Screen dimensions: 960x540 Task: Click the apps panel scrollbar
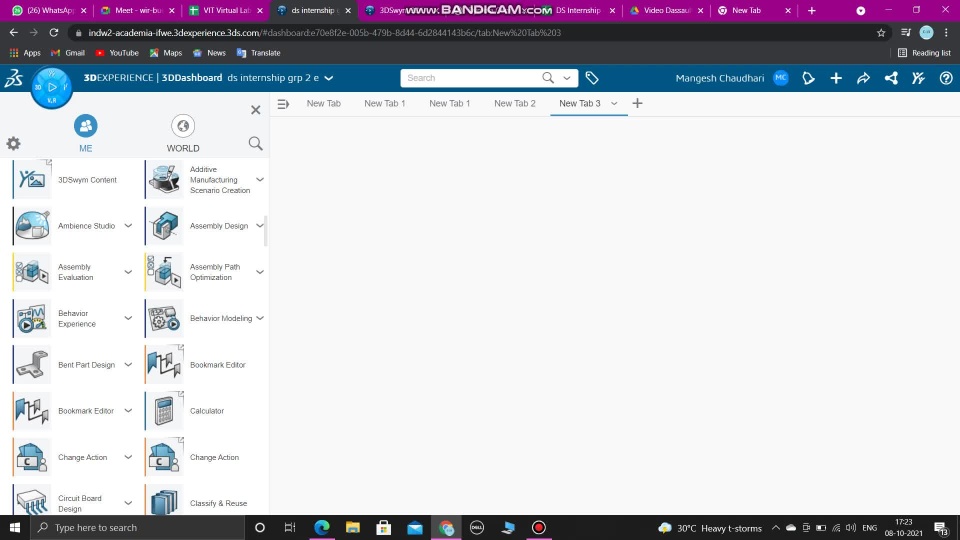[266, 230]
